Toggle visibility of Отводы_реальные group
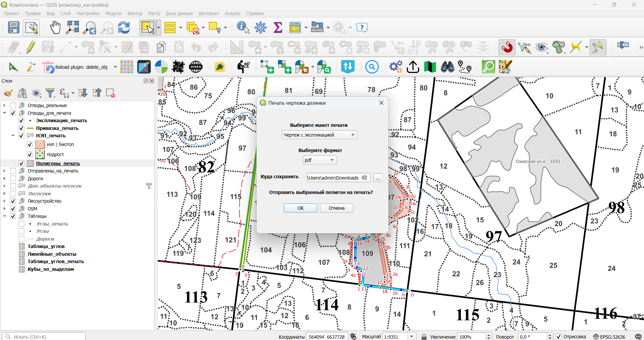 coord(13,105)
